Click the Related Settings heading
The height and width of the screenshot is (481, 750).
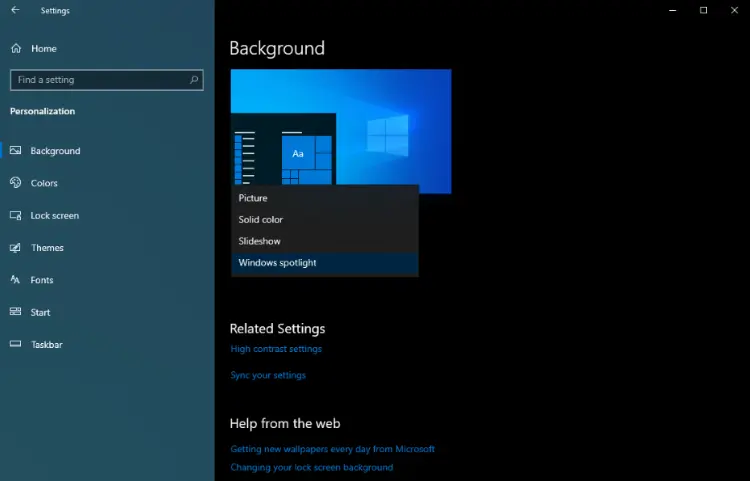[x=277, y=329]
